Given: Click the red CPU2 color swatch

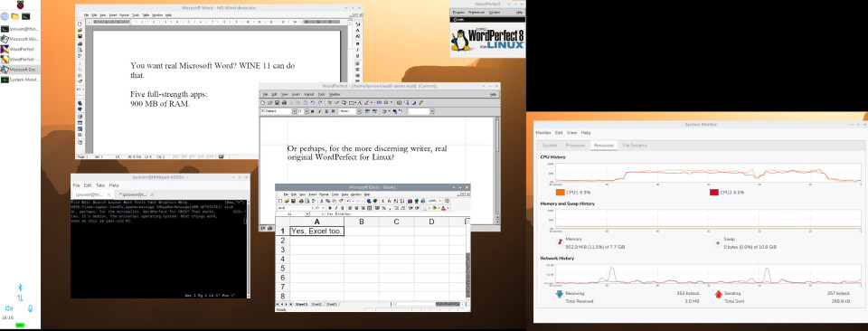Looking at the screenshot, I should (x=714, y=192).
